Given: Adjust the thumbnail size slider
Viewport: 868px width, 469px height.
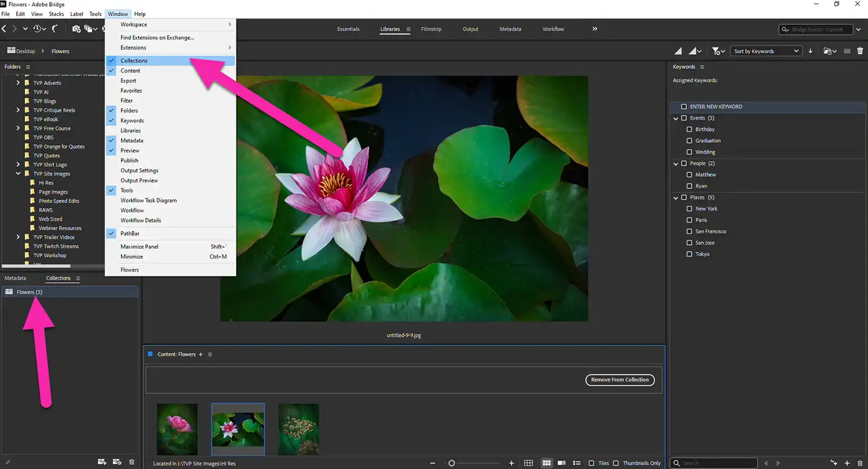Looking at the screenshot, I should tap(451, 463).
